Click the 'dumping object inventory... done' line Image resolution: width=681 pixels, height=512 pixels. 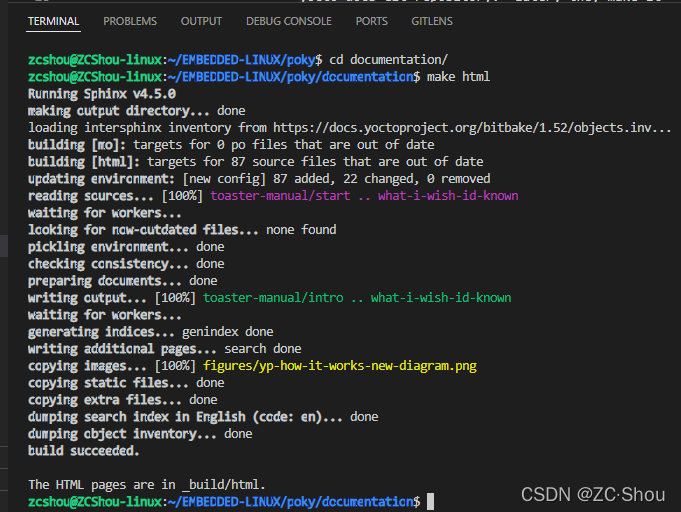click(x=140, y=434)
